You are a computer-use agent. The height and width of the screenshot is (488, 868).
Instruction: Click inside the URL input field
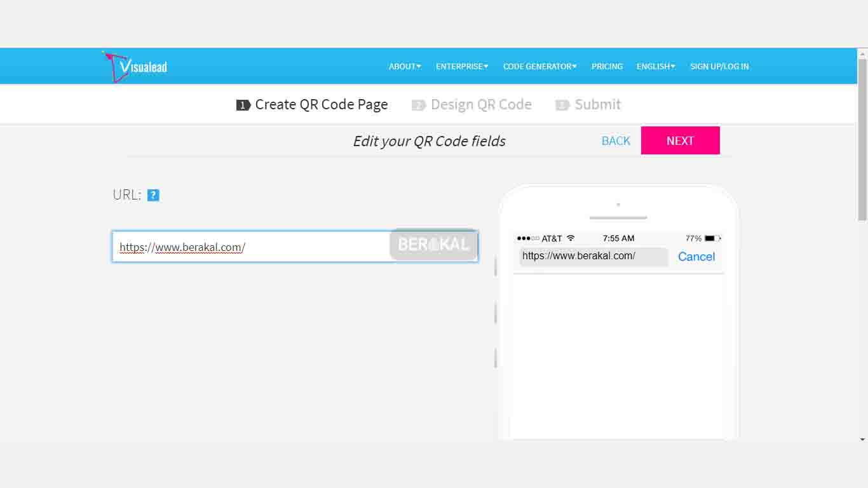(x=254, y=247)
